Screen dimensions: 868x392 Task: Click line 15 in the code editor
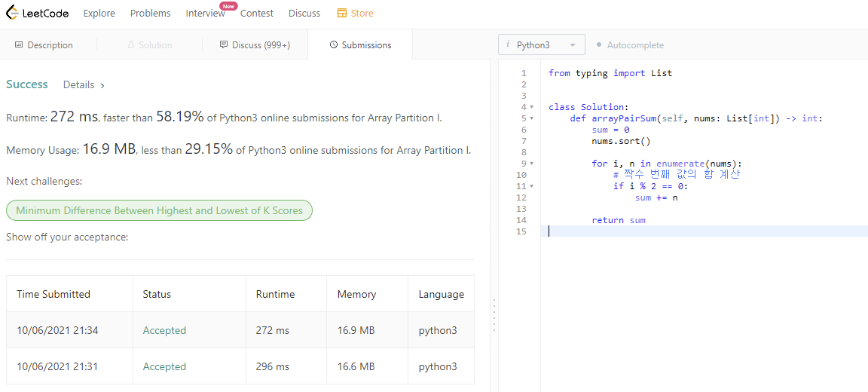click(678, 231)
